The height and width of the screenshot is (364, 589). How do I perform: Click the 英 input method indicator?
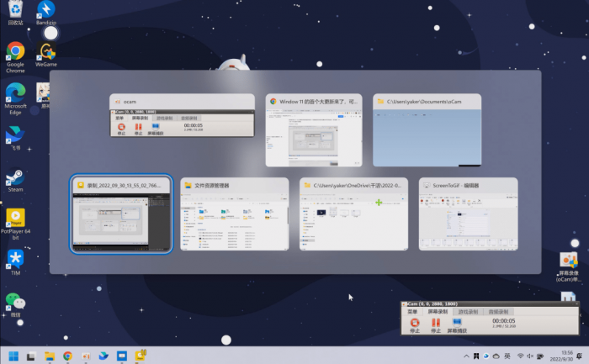pos(507,356)
